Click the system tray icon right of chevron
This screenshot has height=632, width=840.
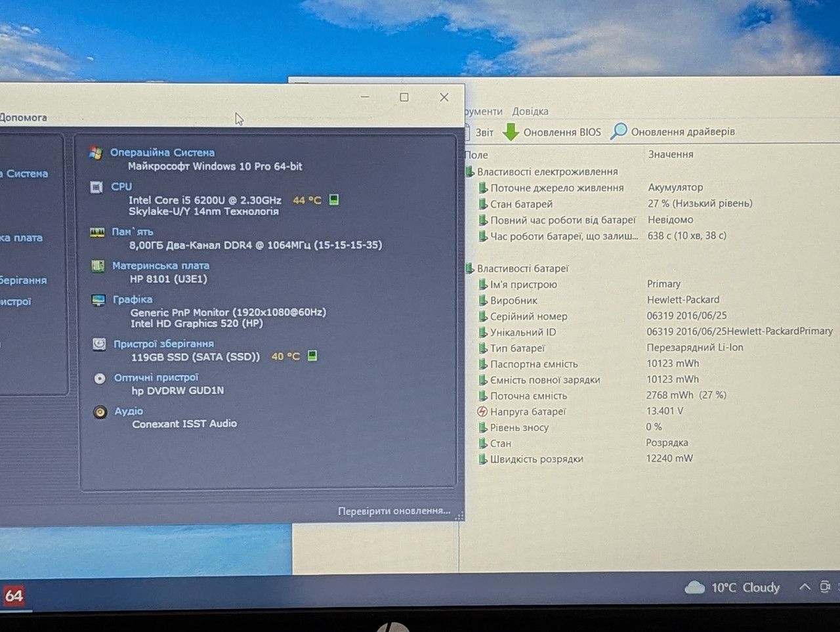(x=825, y=587)
